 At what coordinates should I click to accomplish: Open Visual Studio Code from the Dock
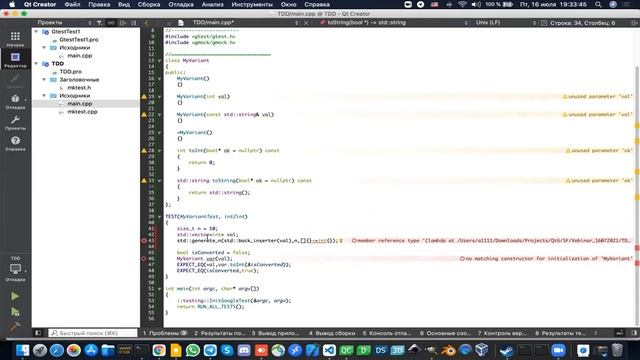[x=329, y=350]
